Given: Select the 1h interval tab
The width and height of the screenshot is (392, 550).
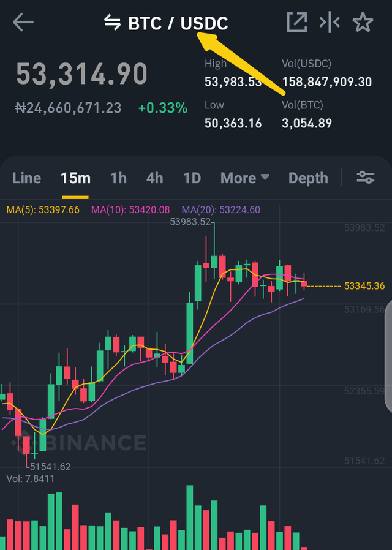Looking at the screenshot, I should [118, 178].
